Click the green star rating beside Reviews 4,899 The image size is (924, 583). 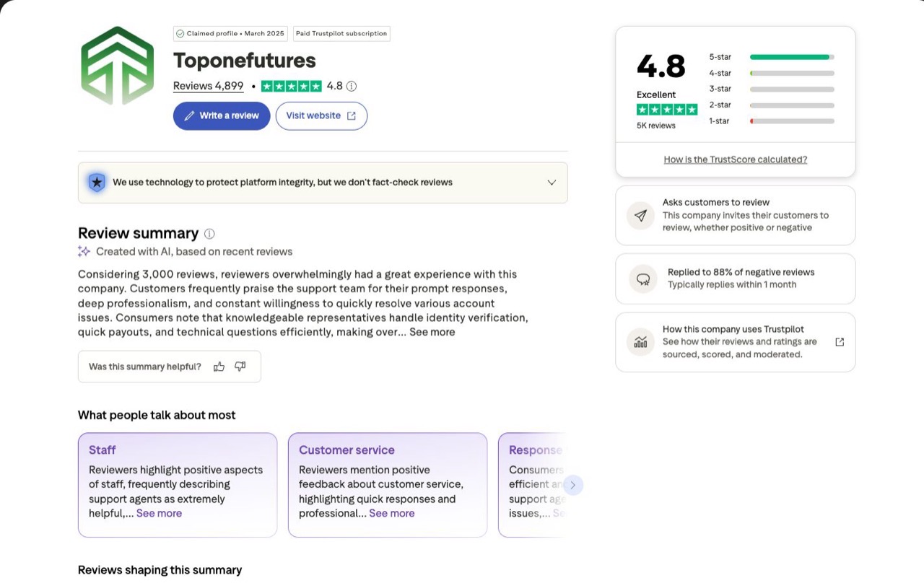coord(291,86)
